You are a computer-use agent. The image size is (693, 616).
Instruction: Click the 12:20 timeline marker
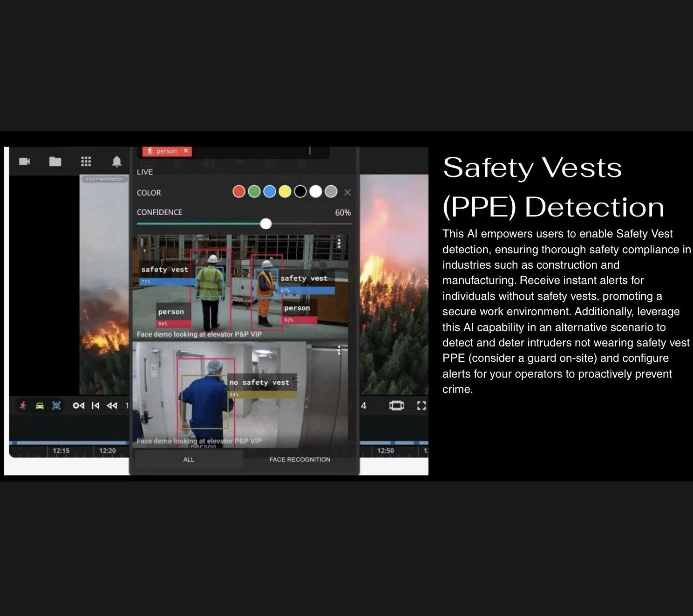pos(107,451)
